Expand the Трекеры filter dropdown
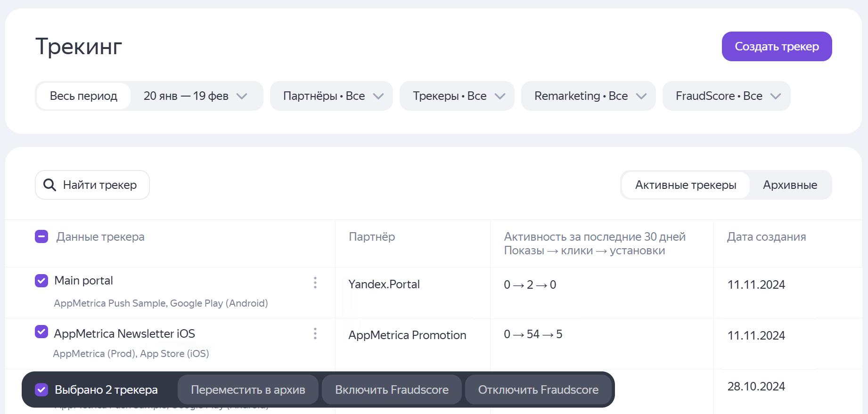Screen dimensions: 868x414 click(x=457, y=96)
